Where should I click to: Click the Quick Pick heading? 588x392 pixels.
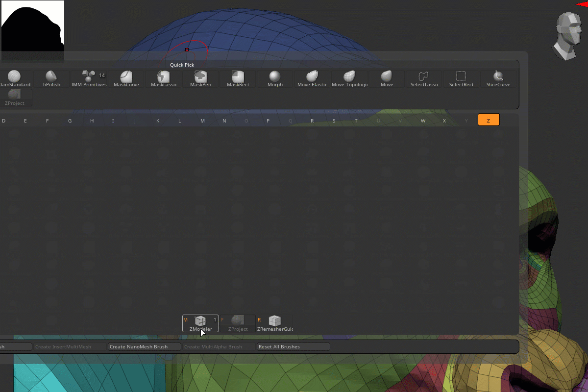182,65
